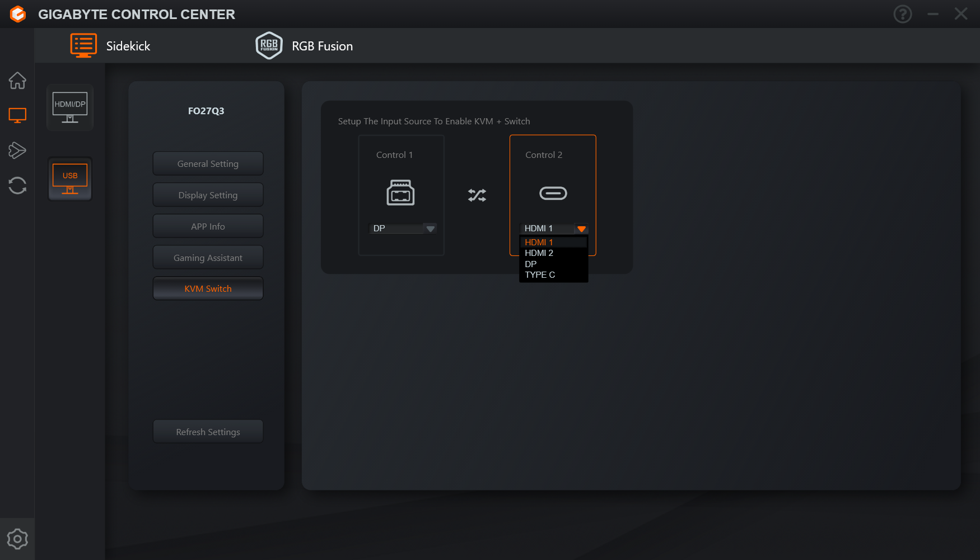Click the Control 1 label
This screenshot has height=560, width=980.
[394, 155]
